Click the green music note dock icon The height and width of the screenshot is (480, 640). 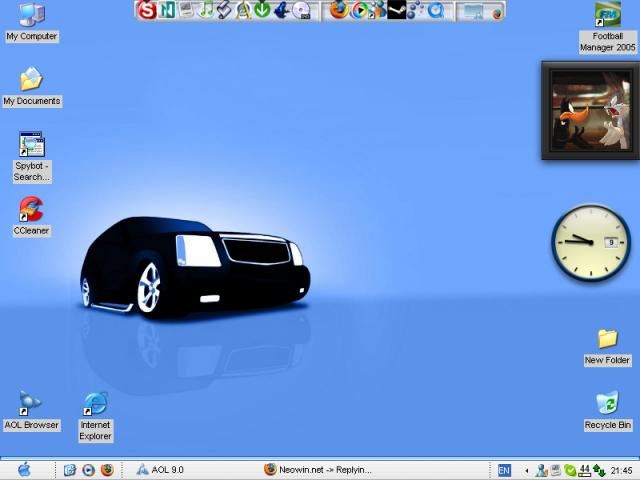tap(206, 10)
